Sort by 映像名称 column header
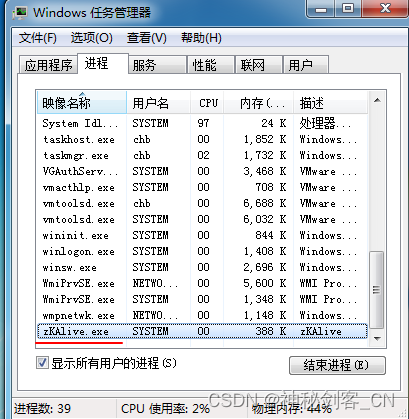409x419 pixels. (82, 103)
